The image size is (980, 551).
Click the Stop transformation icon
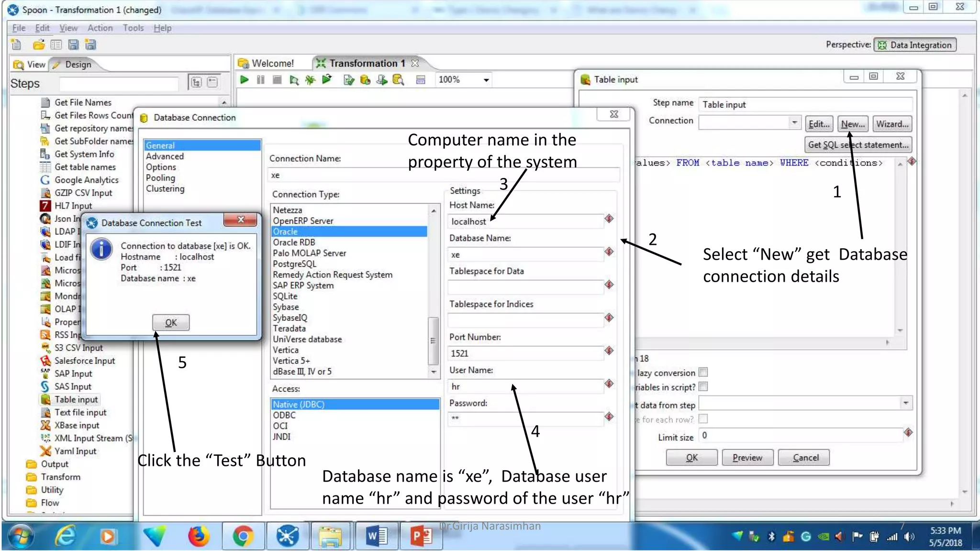coord(277,80)
